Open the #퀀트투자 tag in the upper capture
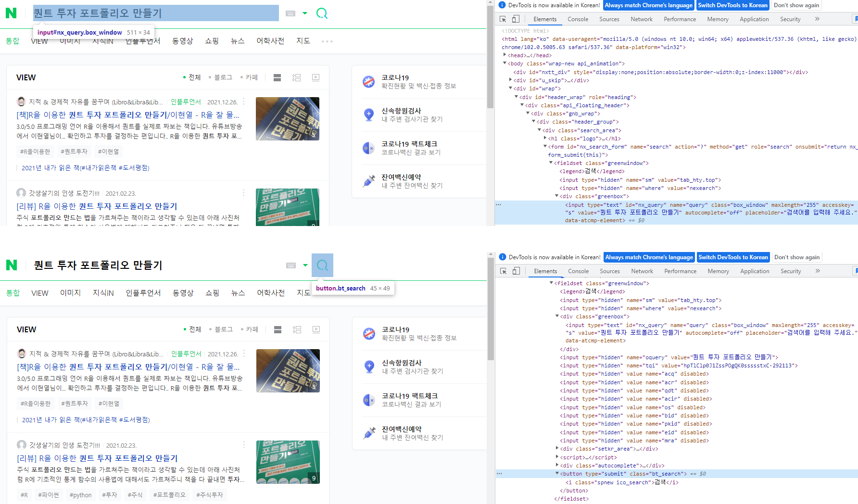Viewport: 858px width, 504px height. [74, 151]
